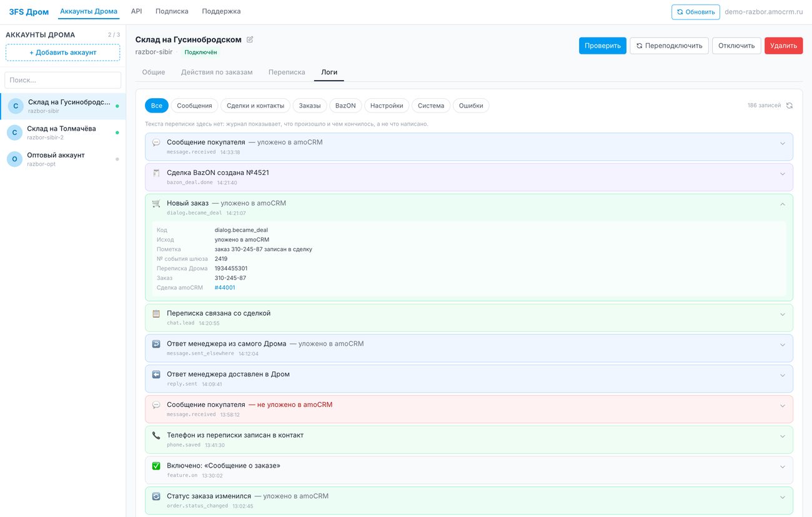812x517 pixels.
Task: Click the Переподключить button
Action: click(x=669, y=46)
